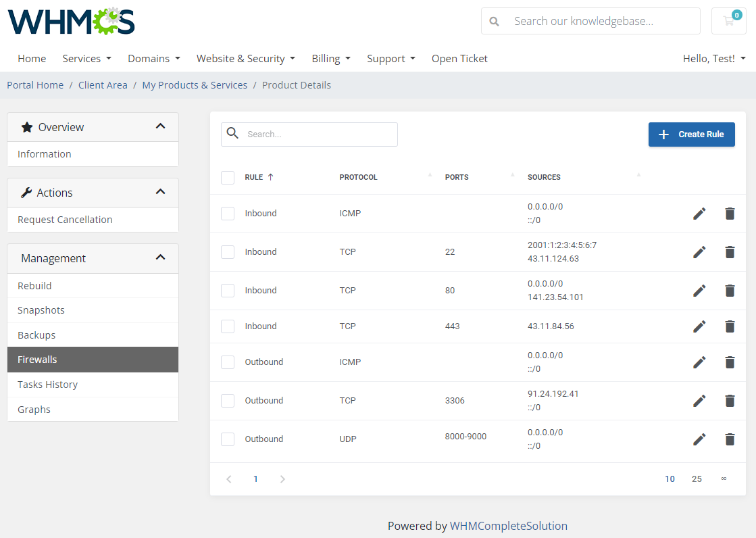Switch to the Open Ticket menu item
Screen dimensions: 756x538
(x=459, y=58)
